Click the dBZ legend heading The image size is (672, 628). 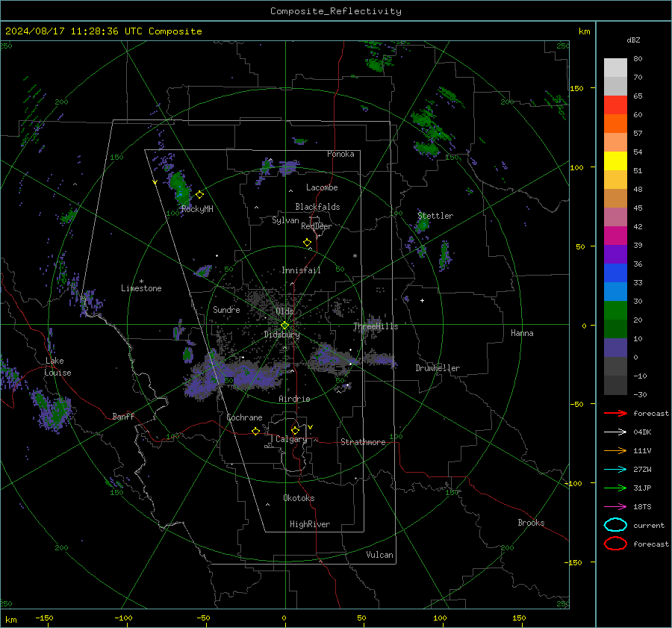[x=633, y=40]
